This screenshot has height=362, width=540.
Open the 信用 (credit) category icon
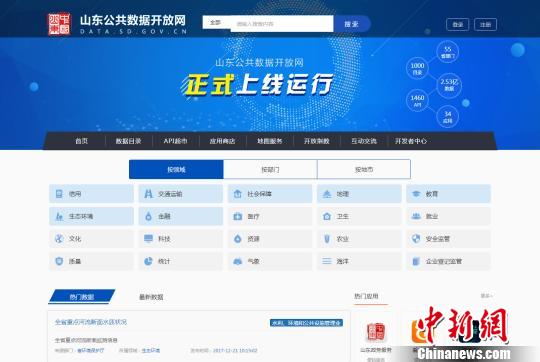pyautogui.click(x=59, y=194)
